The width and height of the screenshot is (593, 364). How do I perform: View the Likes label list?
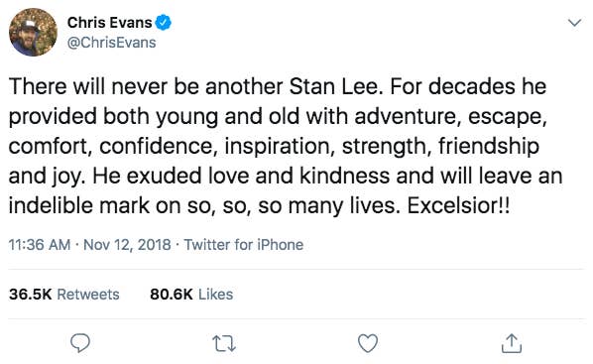click(215, 295)
